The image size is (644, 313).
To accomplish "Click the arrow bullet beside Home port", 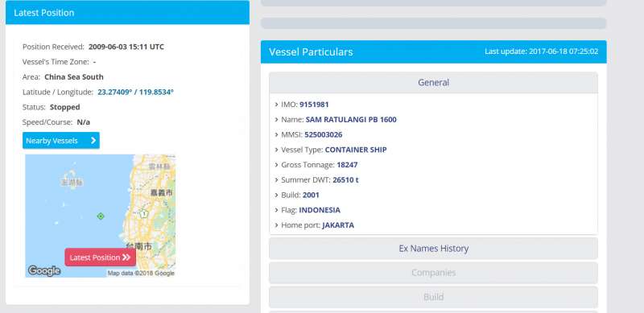I will (276, 225).
